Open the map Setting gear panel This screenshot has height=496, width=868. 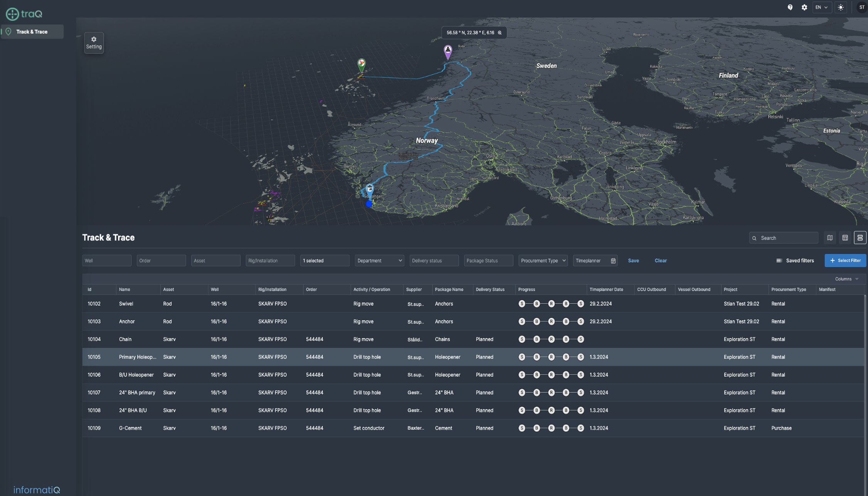click(94, 42)
